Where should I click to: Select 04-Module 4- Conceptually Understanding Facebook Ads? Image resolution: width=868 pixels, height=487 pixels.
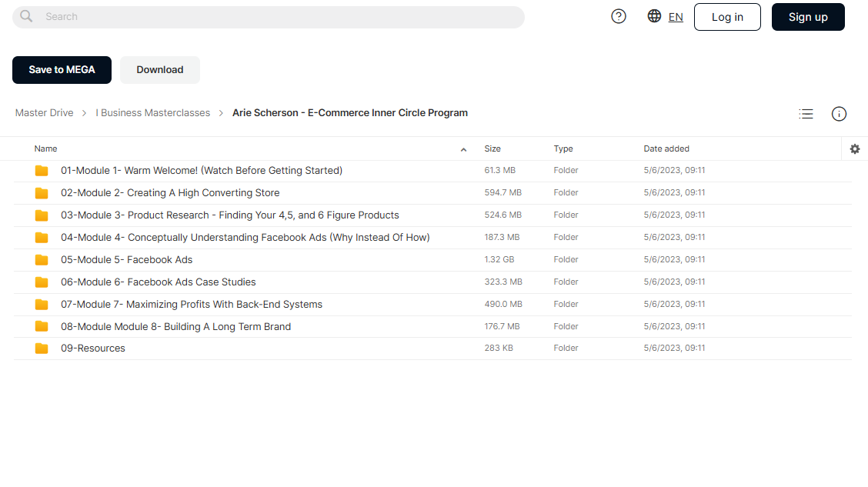pyautogui.click(x=245, y=238)
